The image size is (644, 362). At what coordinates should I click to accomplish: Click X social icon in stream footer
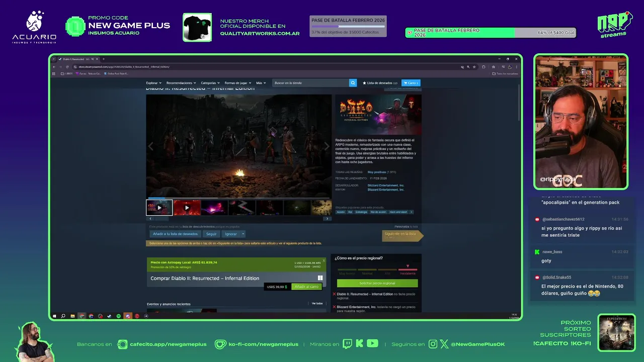[x=444, y=344]
